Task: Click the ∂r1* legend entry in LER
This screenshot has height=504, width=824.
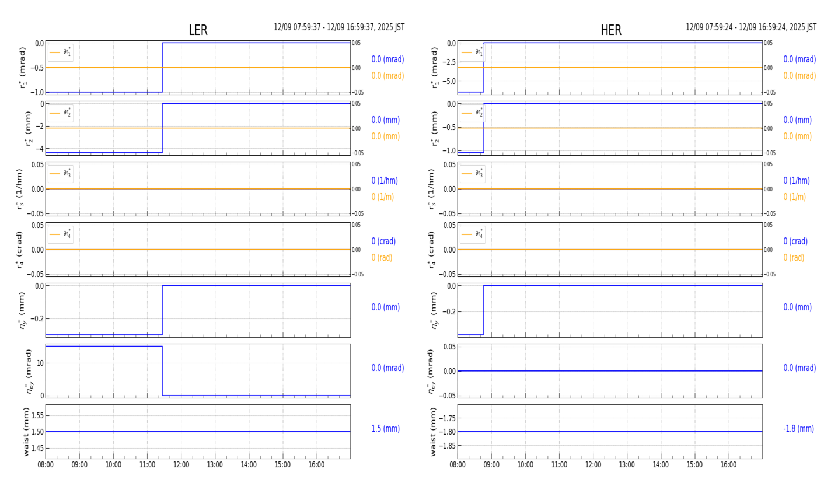Action: (x=61, y=52)
